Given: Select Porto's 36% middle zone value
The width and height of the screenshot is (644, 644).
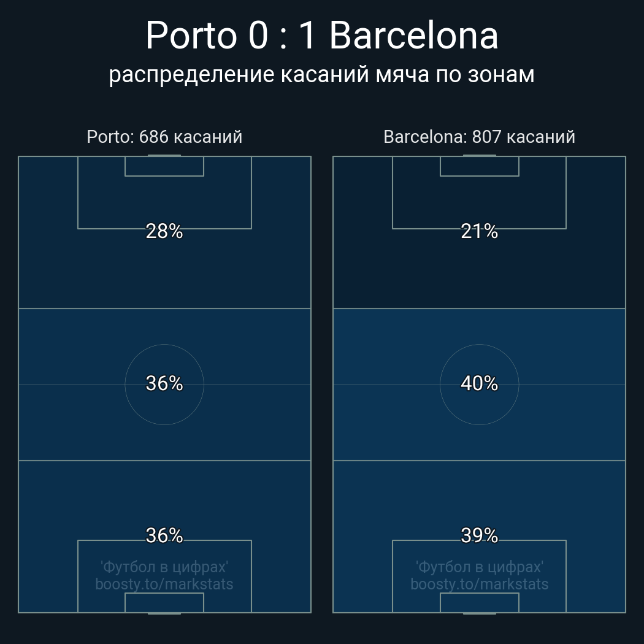Looking at the screenshot, I should pos(164,383).
